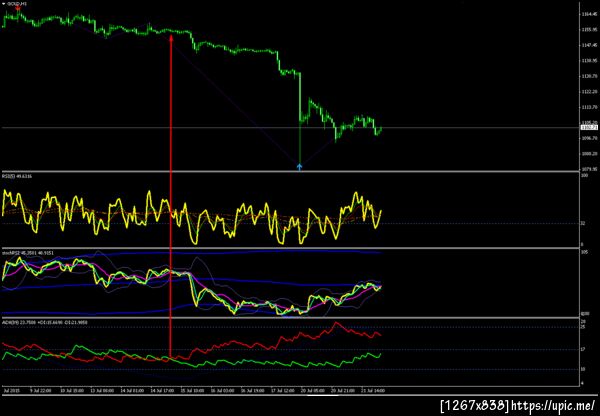Click the 1164.45 price scale label
Viewport: 600px width, 416px height.
[589, 14]
